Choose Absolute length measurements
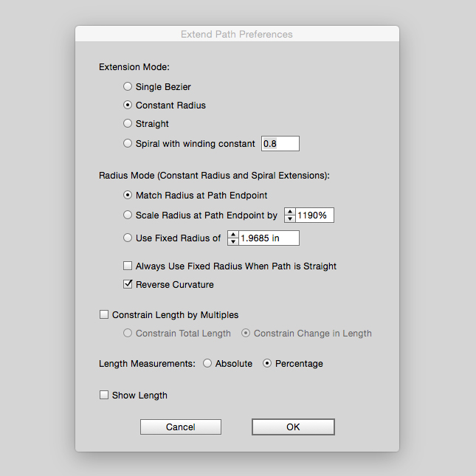 tap(207, 363)
